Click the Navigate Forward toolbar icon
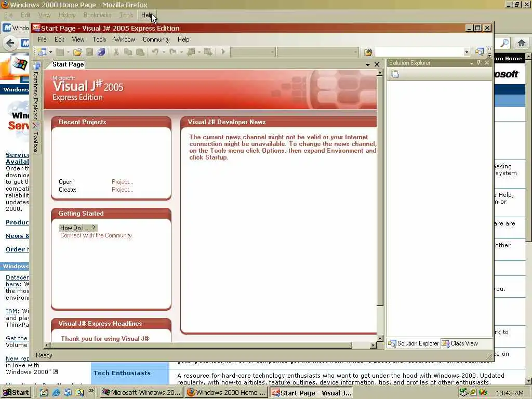This screenshot has width=532, height=399. coord(208,52)
